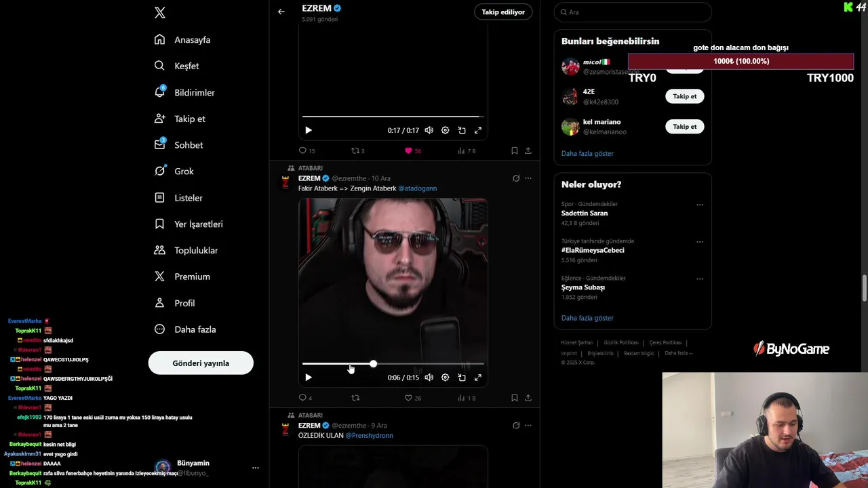Open Daha fazla göster under suggestions

pos(587,154)
